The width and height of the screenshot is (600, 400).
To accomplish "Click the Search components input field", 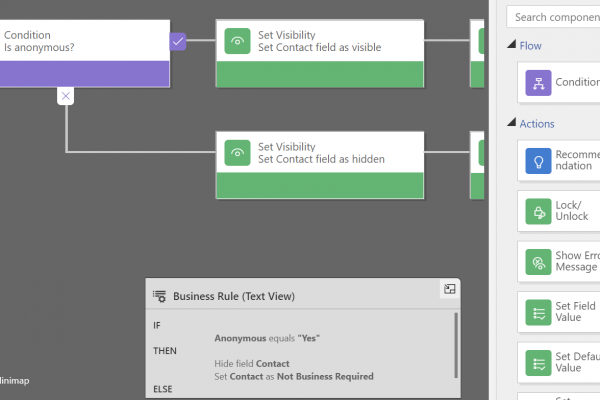I will [553, 17].
